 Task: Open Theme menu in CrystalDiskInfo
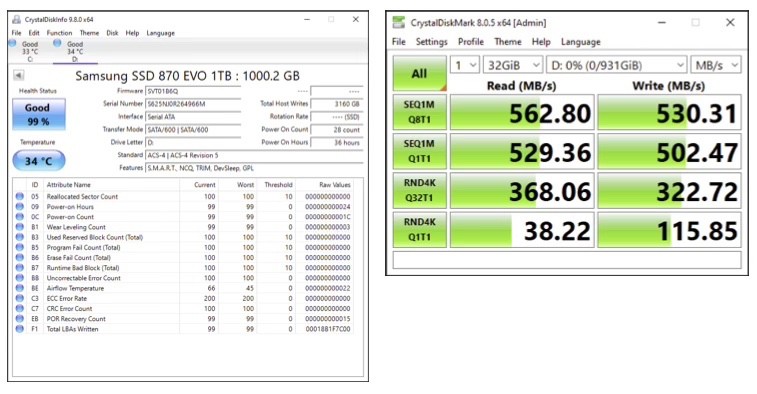click(89, 33)
